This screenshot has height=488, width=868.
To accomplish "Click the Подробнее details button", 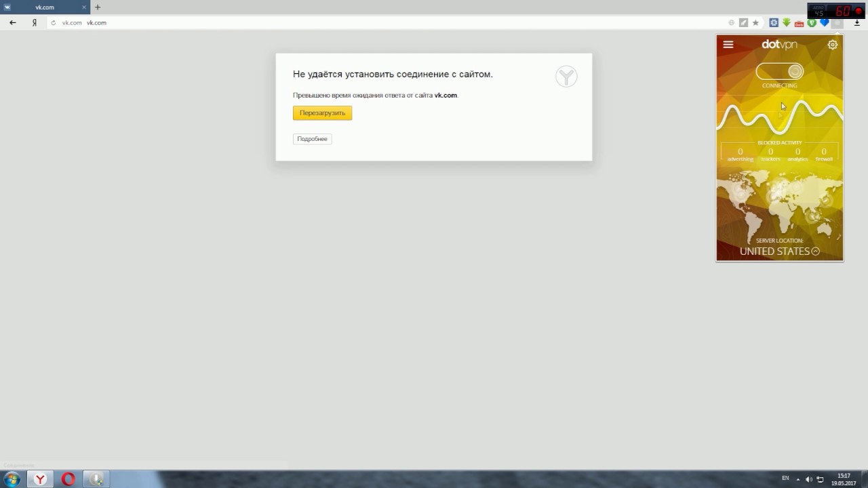I will (x=312, y=139).
